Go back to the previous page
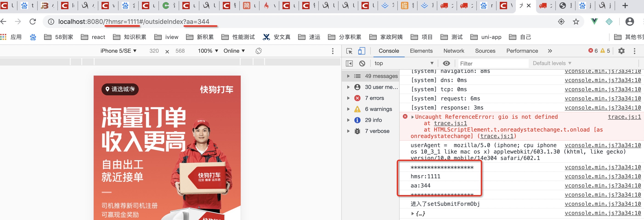 pos(3,22)
